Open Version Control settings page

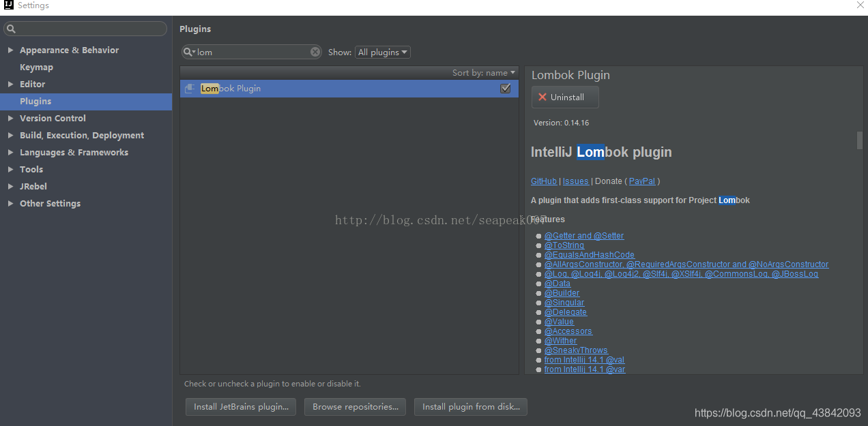(53, 119)
